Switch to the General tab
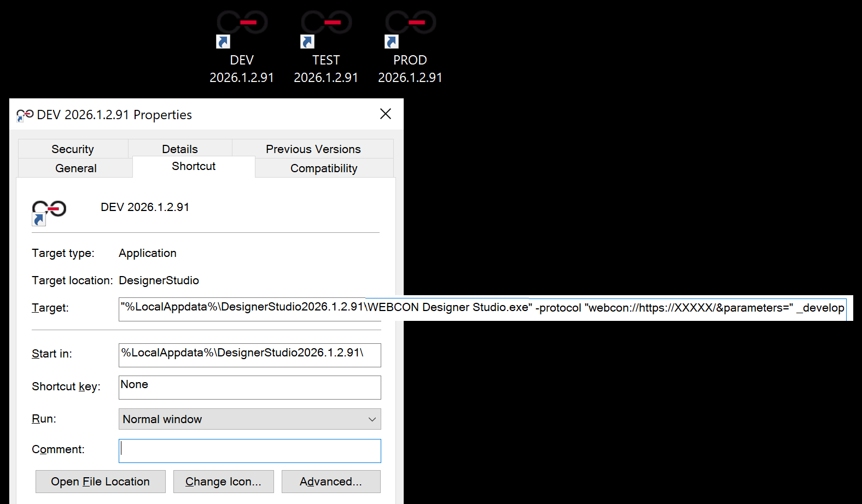This screenshot has height=504, width=862. pyautogui.click(x=75, y=168)
